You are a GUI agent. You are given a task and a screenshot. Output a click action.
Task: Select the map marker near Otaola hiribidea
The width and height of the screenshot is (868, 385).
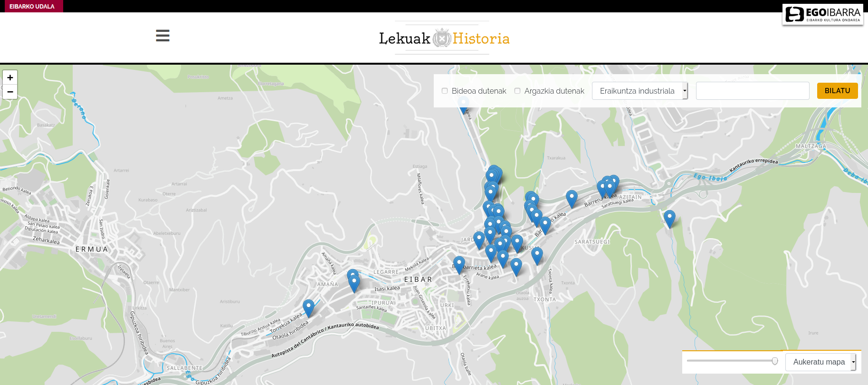(x=308, y=307)
